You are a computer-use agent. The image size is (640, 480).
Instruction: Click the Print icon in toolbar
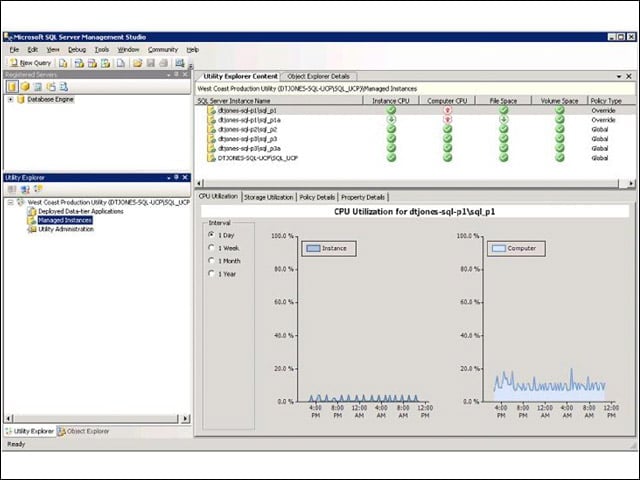[163, 63]
